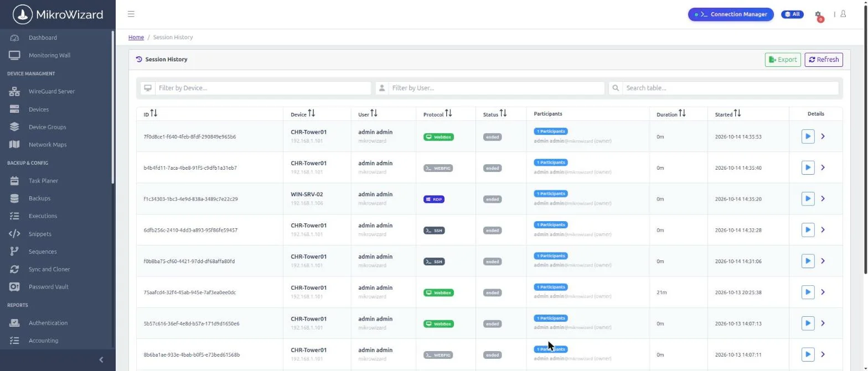The image size is (868, 371).
Task: Click the Accounting list icon
Action: pyautogui.click(x=14, y=341)
